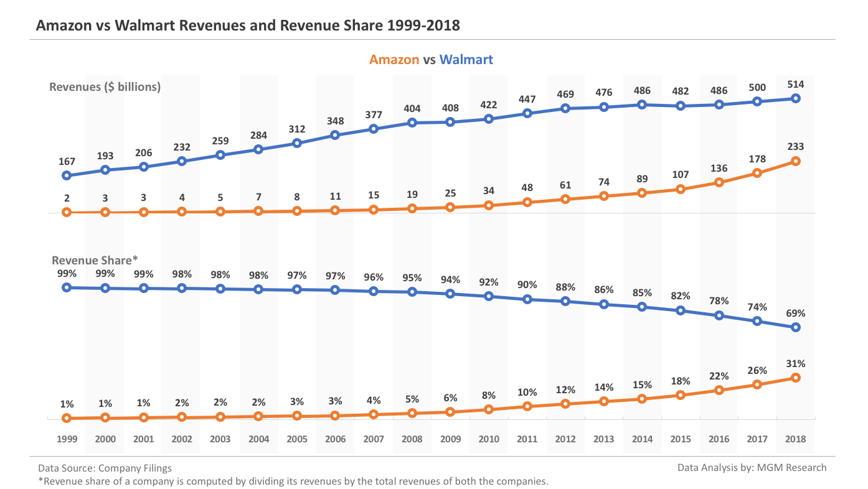The width and height of the screenshot is (868, 489).
Task: Click the chart title 'Amazon vs Walmart Revenues and Revenue Share 1999-2018'
Action: click(x=248, y=26)
